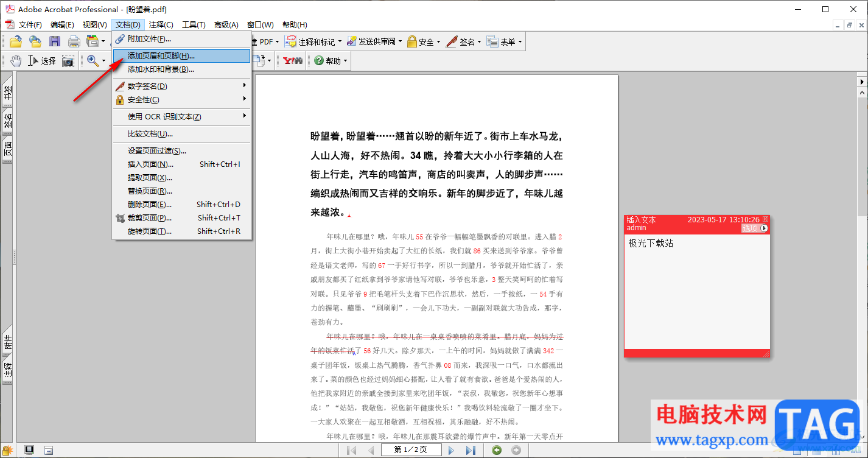Open the file with the Open folder icon
Viewport: 868px width, 458px height.
15,41
